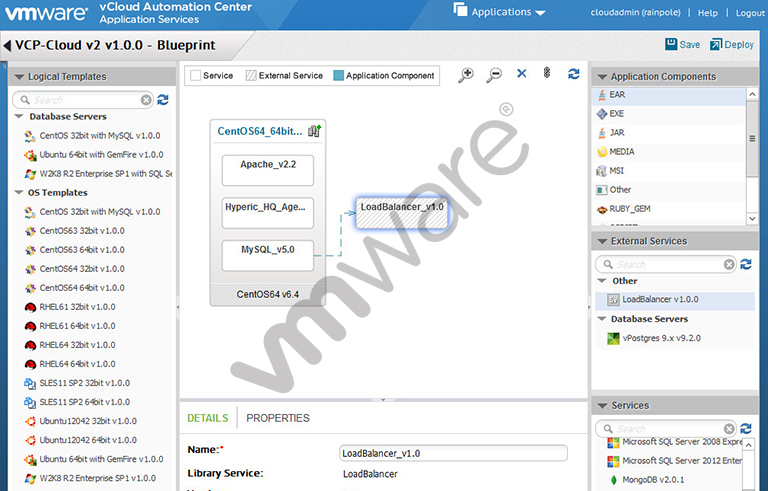Image resolution: width=768 pixels, height=491 pixels.
Task: Click the Name input field
Action: [453, 453]
